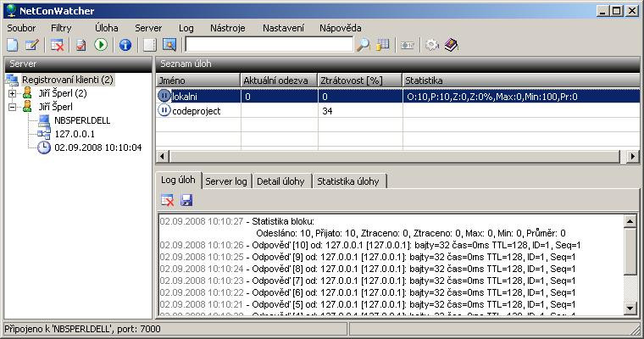Sort by the Statistika column header

(x=521, y=81)
